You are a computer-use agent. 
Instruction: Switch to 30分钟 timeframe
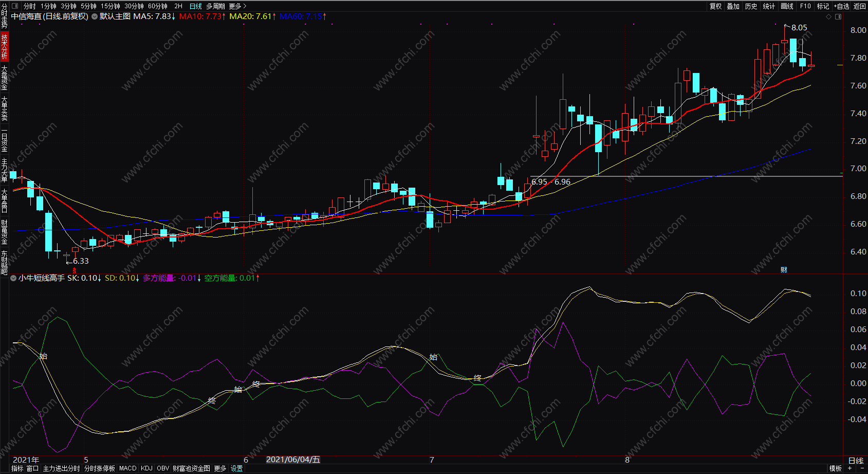[x=134, y=6]
